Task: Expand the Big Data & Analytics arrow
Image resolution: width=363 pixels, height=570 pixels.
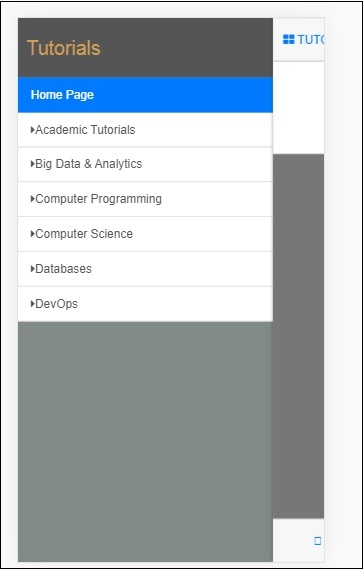Action: click(x=33, y=164)
